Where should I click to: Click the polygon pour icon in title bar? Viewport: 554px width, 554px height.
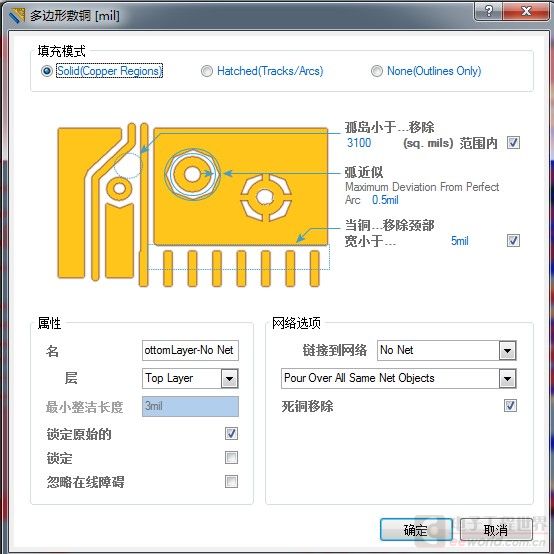coord(17,16)
